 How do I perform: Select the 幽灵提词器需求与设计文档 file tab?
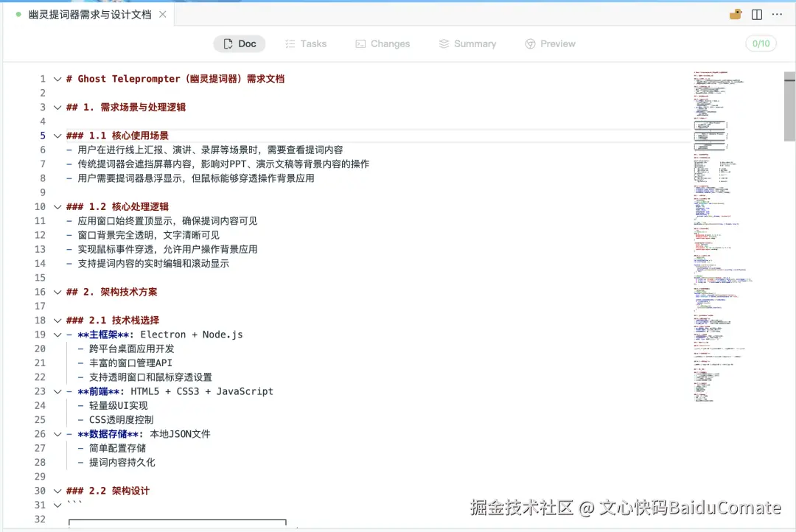point(90,14)
